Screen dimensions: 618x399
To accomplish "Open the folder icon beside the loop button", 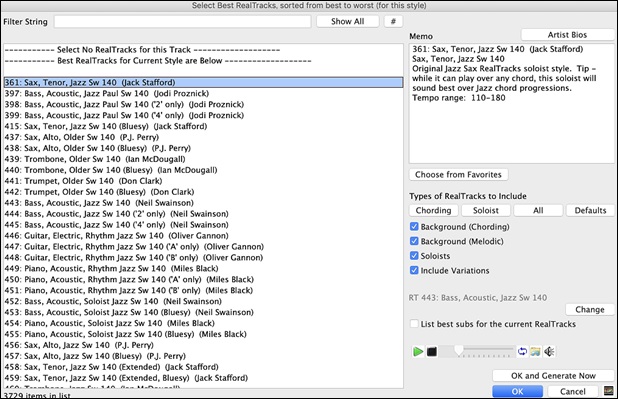I will point(535,351).
